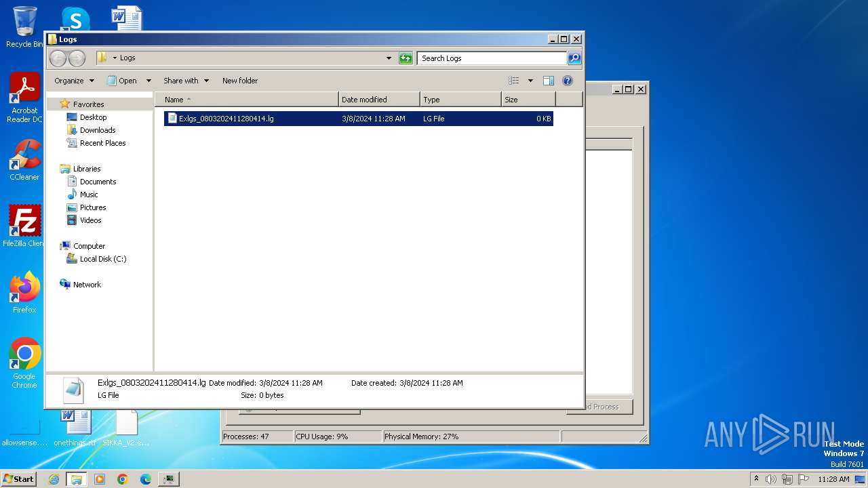Open Microsoft Edge from the taskbar
Screen dimensions: 868x488
click(x=146, y=479)
